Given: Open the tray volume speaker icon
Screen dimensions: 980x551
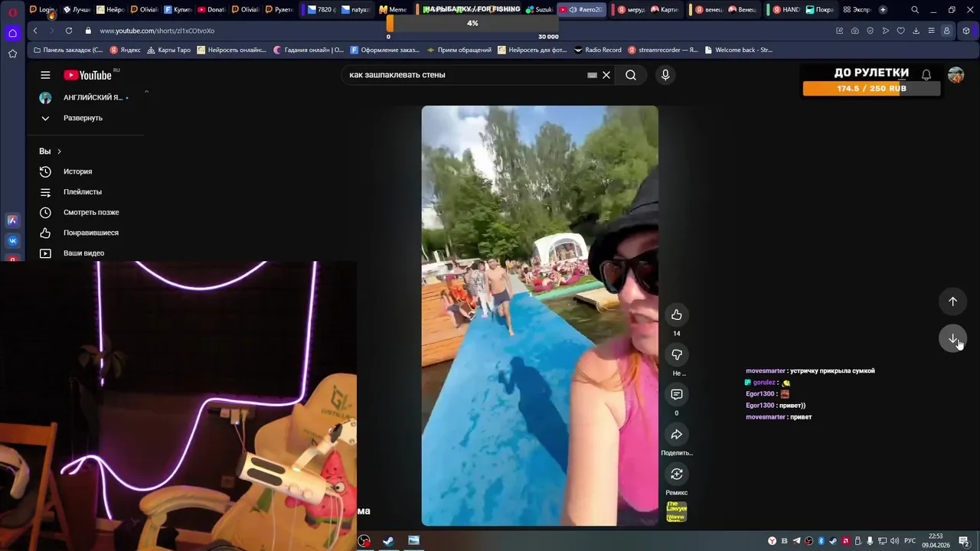Looking at the screenshot, I should pos(894,541).
